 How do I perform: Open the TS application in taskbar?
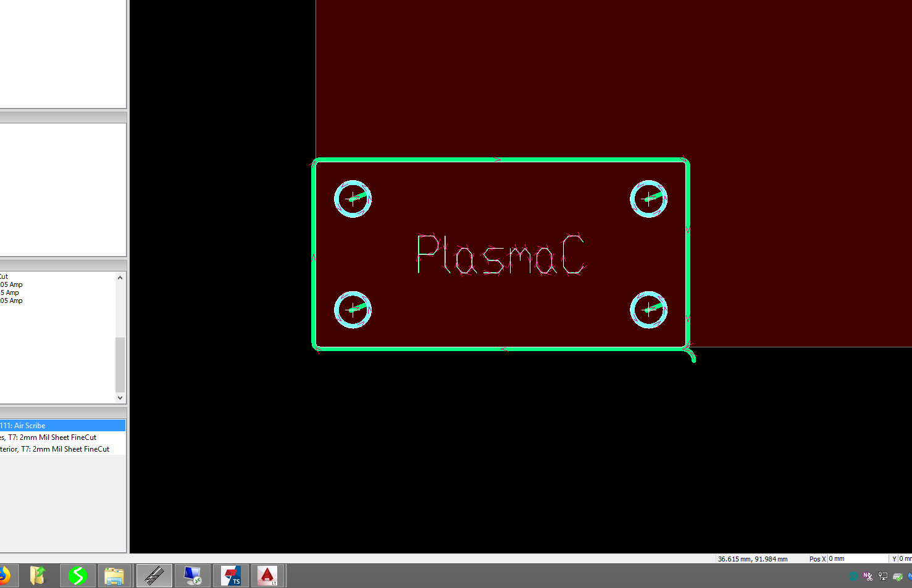pos(231,576)
